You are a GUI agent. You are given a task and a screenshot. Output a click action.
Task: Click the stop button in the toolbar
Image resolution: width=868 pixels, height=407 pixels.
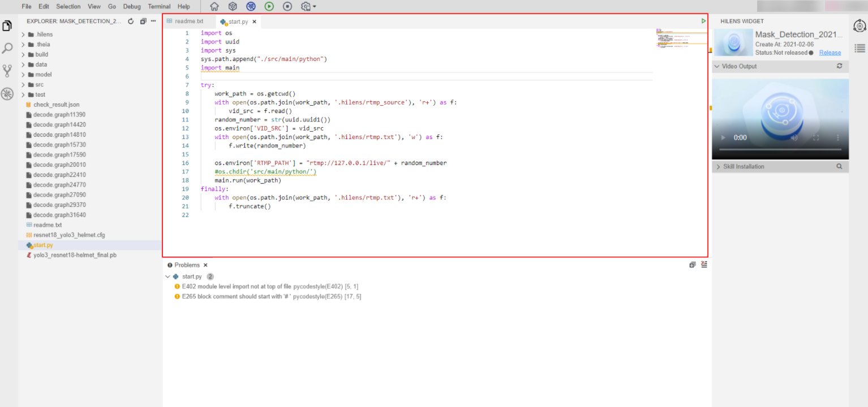[287, 6]
